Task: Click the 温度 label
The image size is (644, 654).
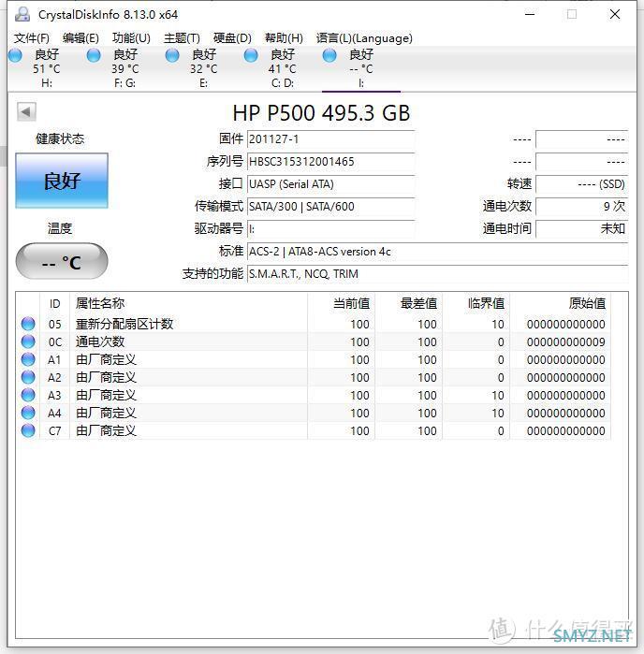Action: click(60, 228)
